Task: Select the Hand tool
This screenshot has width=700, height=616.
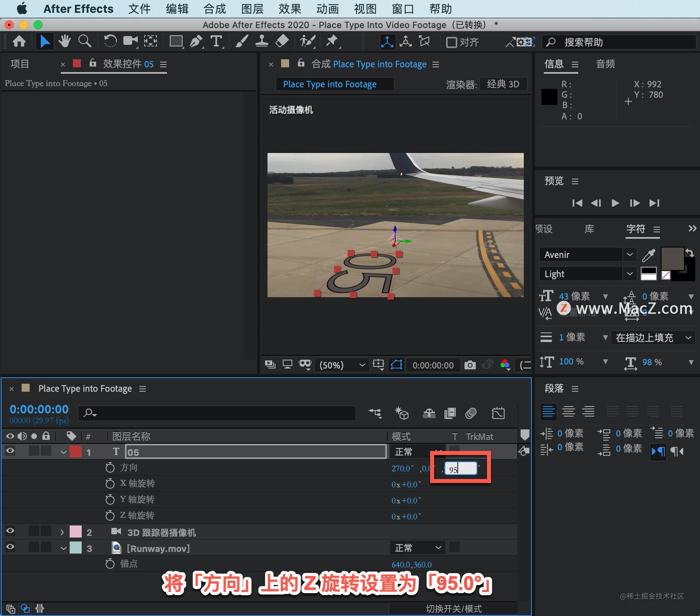Action: click(x=64, y=41)
